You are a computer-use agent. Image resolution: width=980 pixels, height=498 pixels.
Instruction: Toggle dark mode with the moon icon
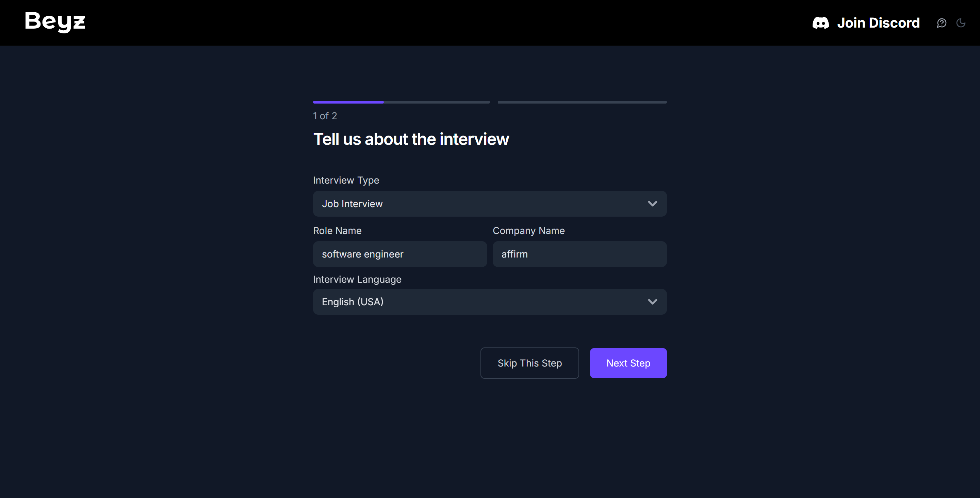(x=961, y=23)
